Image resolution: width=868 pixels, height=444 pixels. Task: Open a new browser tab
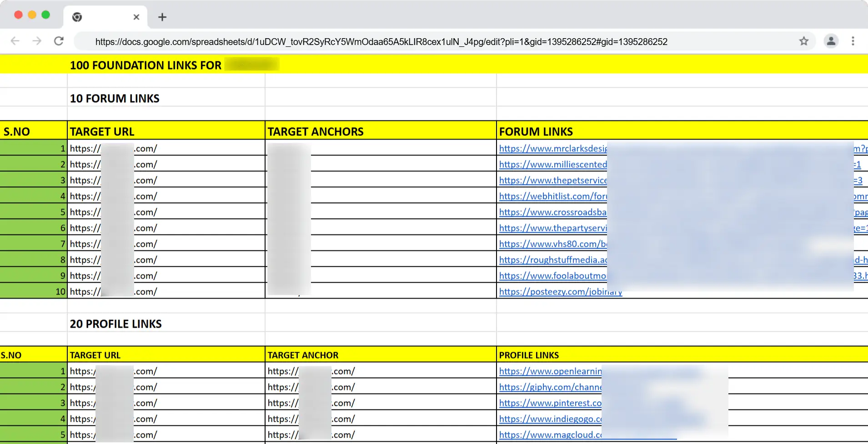coord(162,17)
